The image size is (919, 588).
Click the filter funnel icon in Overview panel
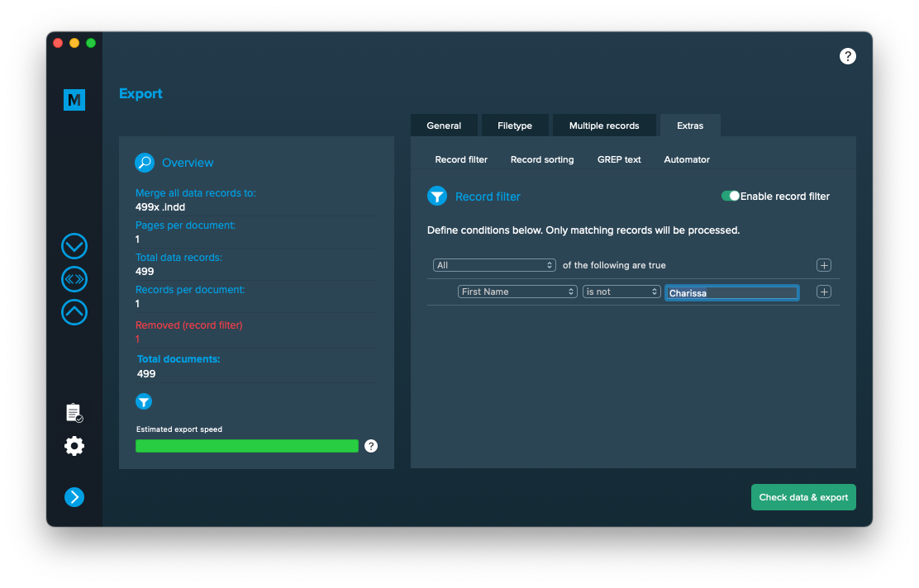(144, 402)
